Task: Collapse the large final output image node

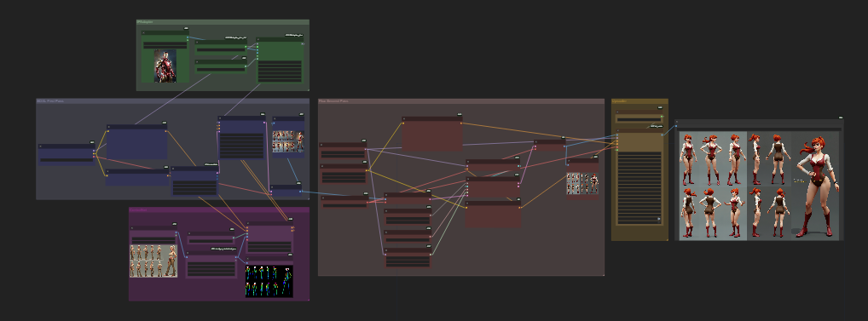Action: tap(677, 122)
